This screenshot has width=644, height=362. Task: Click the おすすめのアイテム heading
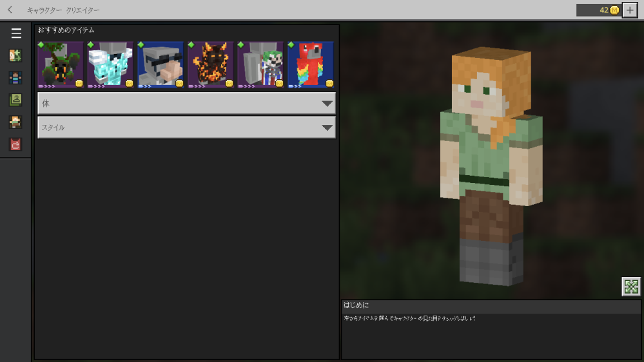pyautogui.click(x=66, y=30)
